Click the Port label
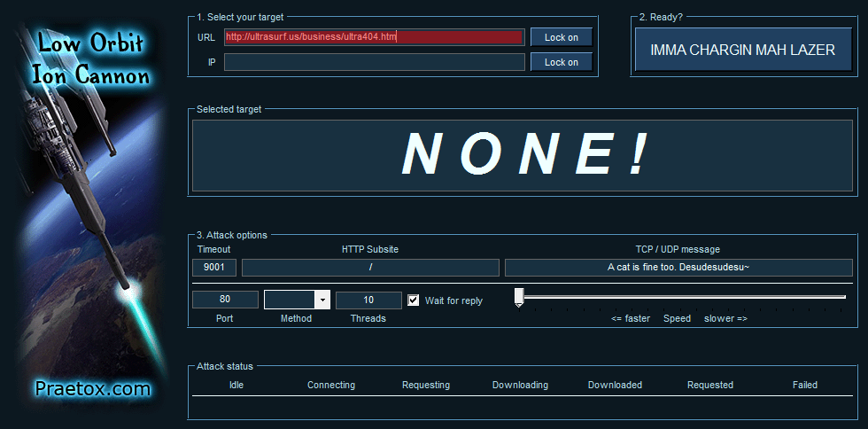This screenshot has height=429, width=868. click(225, 318)
